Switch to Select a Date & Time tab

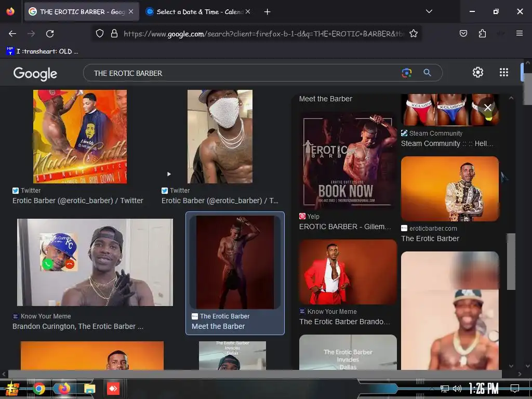click(x=199, y=12)
